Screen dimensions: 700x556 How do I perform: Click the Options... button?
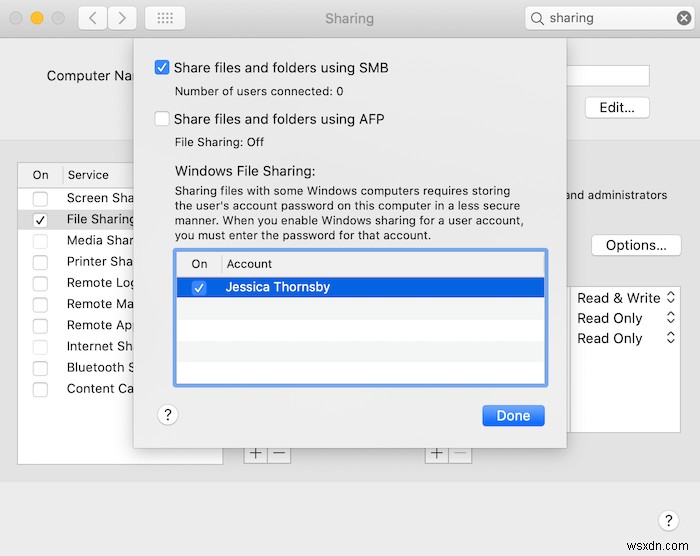pos(636,245)
